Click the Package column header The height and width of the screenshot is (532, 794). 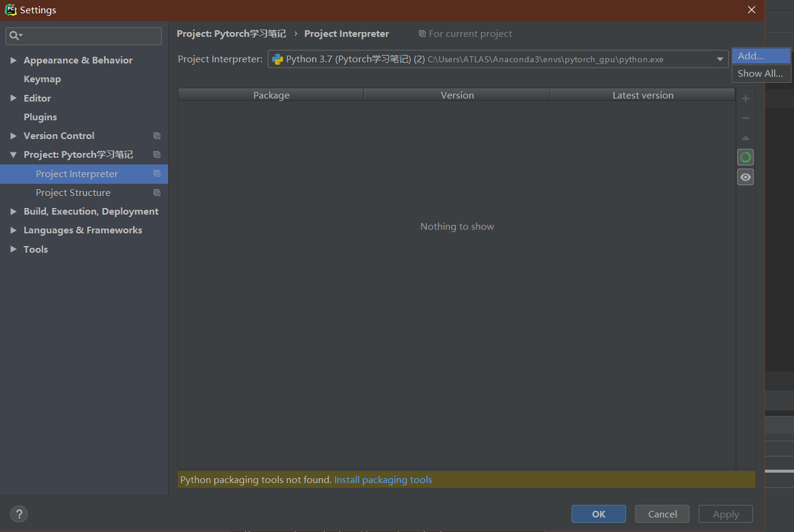pos(271,95)
